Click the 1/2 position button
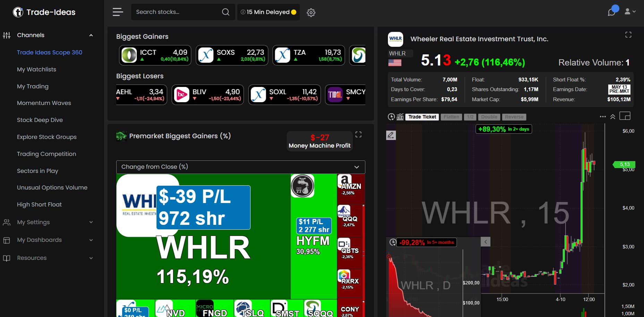644x317 pixels. pos(470,117)
